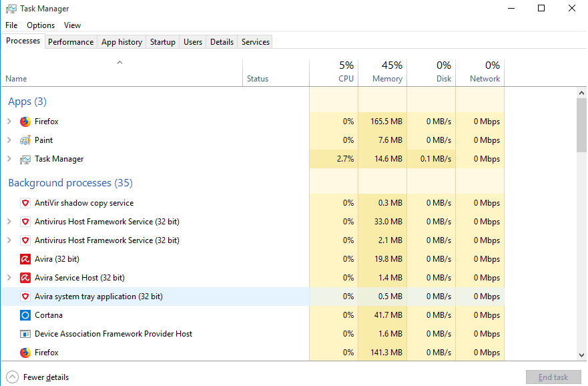Click the background Firefox process icon
This screenshot has height=386, width=588.
pos(25,353)
